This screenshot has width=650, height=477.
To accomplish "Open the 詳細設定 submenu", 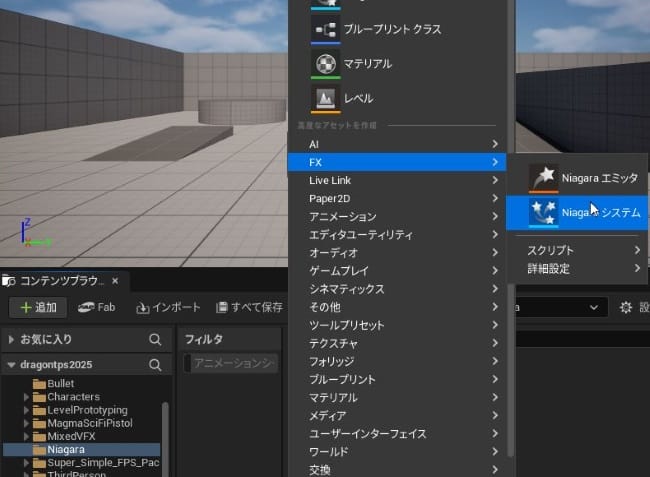I will point(577,269).
